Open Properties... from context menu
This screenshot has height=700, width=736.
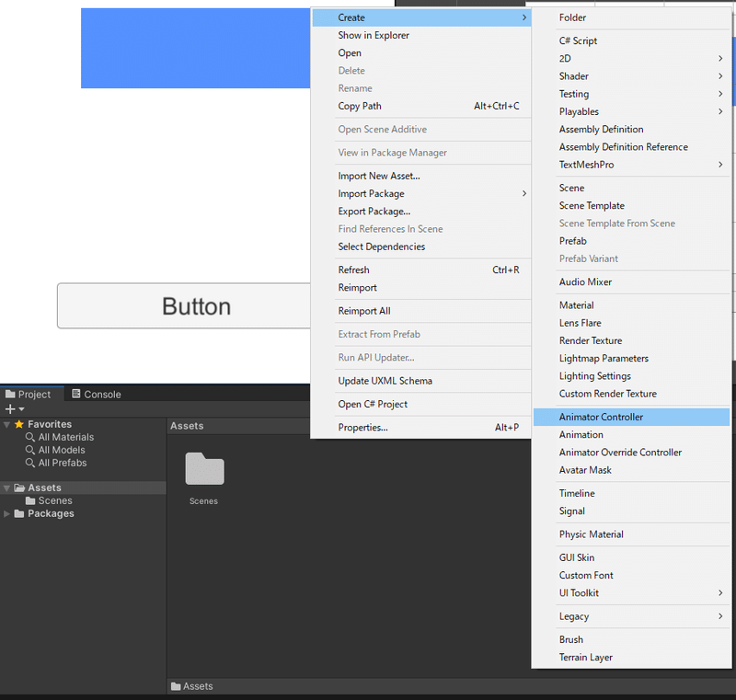421,428
